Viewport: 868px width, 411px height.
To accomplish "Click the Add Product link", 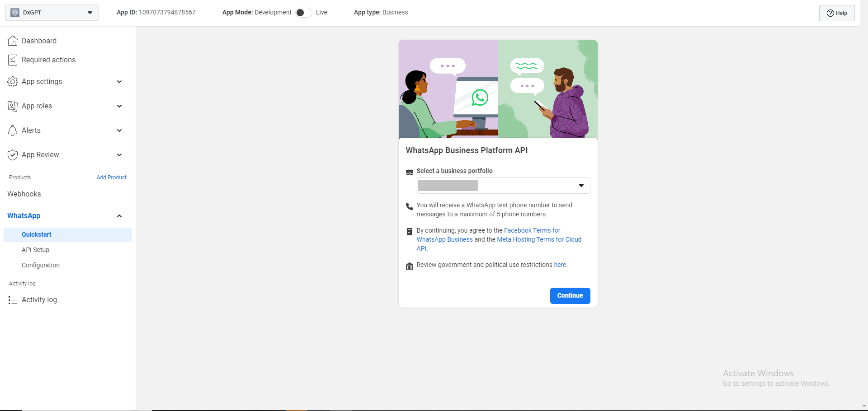I will point(111,177).
